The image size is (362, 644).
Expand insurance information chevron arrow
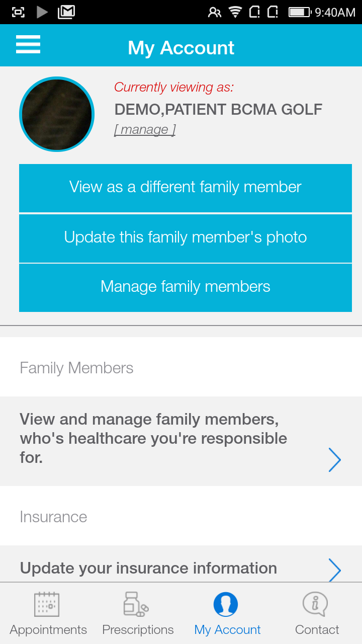click(335, 570)
